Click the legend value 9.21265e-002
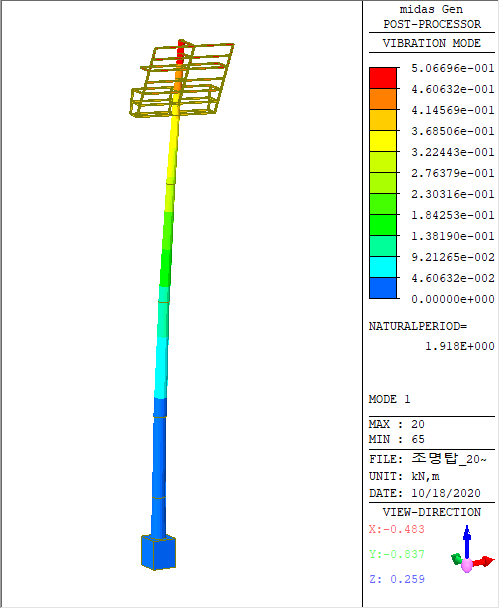The height and width of the screenshot is (609, 501). click(x=453, y=257)
